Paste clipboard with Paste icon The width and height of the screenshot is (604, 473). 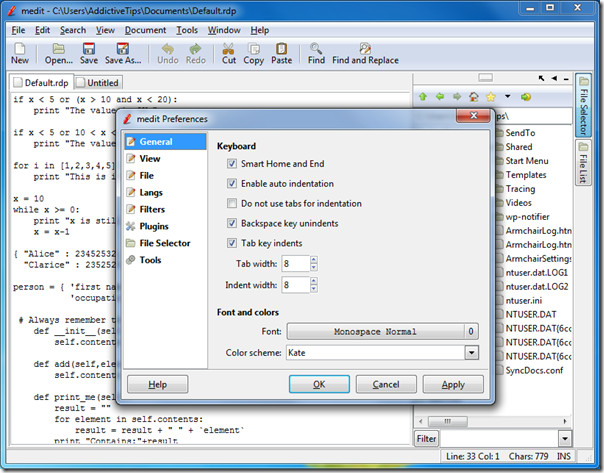(x=282, y=53)
